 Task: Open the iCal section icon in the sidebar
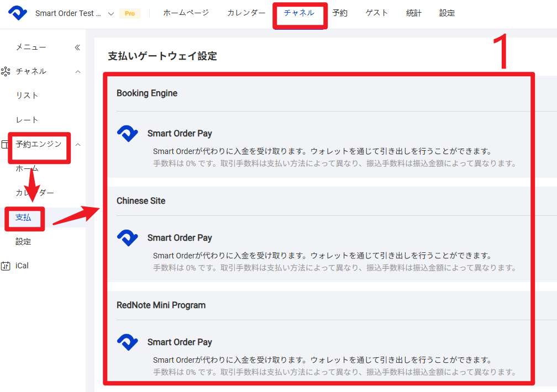pos(6,266)
